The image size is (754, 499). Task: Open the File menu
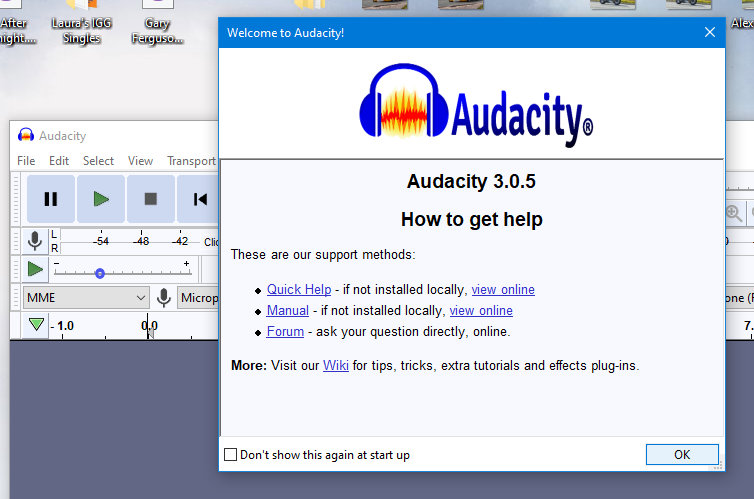click(x=26, y=161)
